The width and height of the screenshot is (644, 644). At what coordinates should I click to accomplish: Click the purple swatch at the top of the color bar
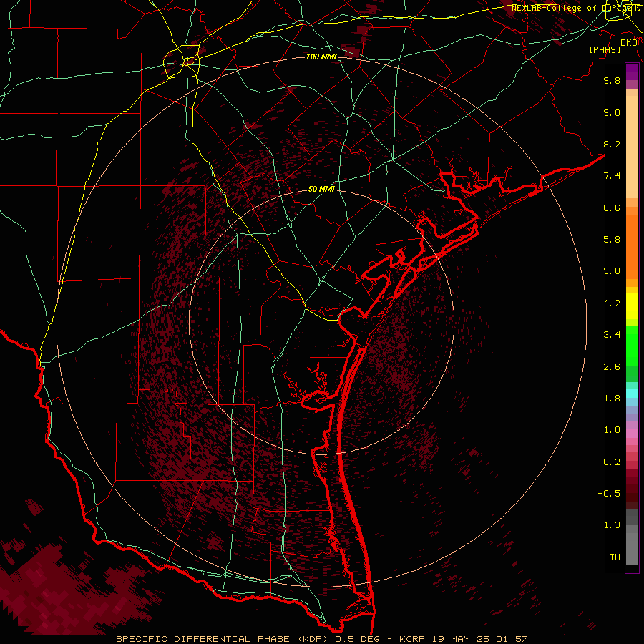click(x=632, y=72)
